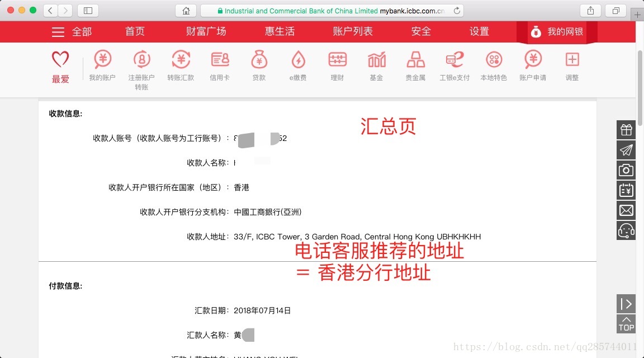Open 账户列表 menu item
Image resolution: width=644 pixels, height=358 pixels.
tap(353, 32)
